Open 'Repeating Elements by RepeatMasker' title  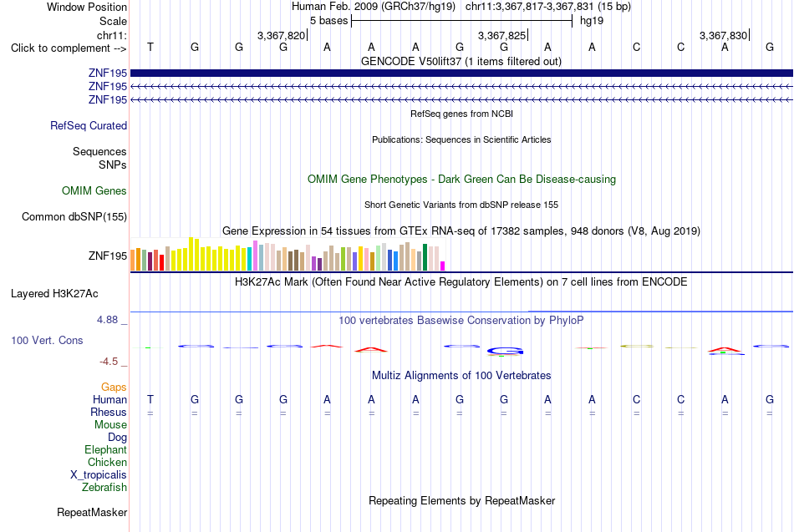tap(461, 500)
